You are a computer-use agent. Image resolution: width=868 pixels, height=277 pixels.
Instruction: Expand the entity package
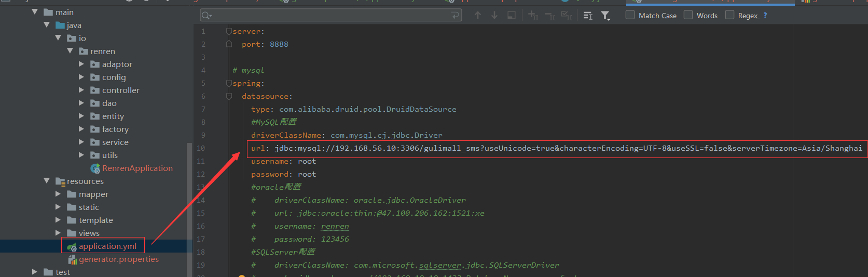[x=81, y=116]
